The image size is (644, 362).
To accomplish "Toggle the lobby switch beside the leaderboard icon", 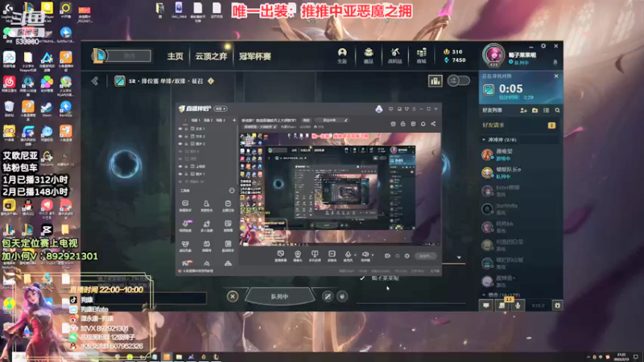I will pos(458,80).
